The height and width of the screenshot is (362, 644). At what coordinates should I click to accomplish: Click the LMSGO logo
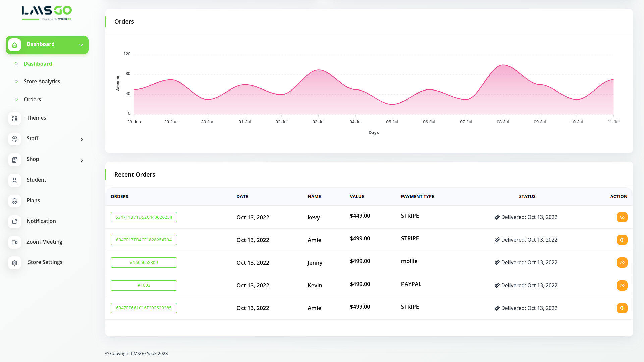point(47,13)
